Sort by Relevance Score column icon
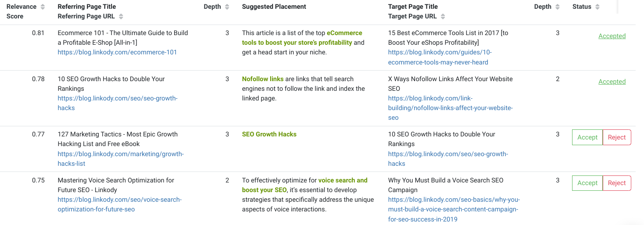 coord(43,7)
